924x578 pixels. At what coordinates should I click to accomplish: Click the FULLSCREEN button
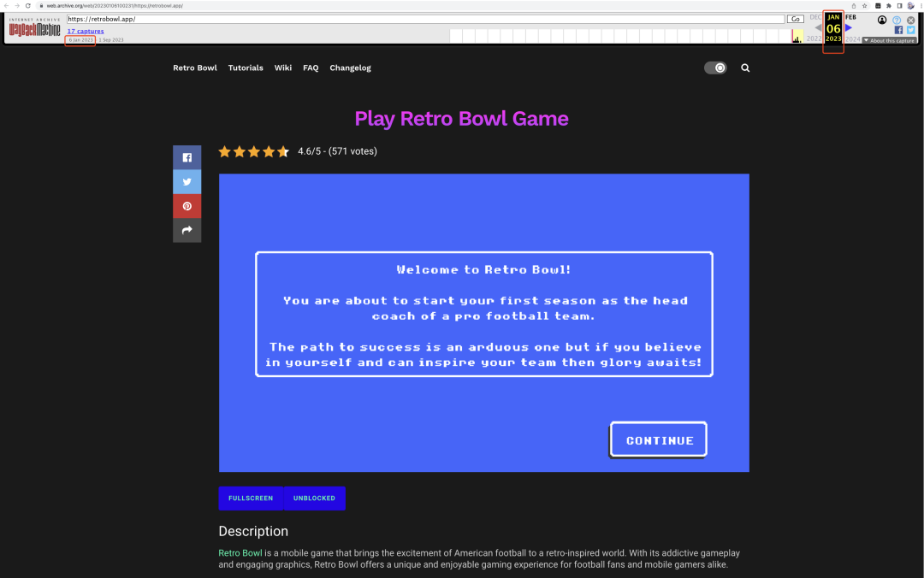251,498
